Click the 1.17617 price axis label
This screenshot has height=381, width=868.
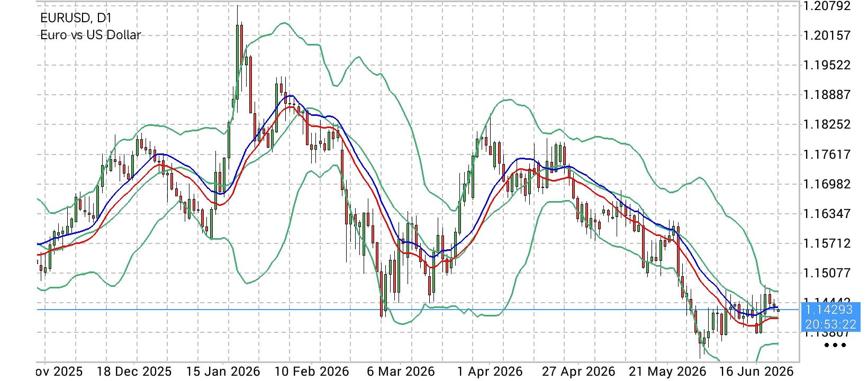pos(827,155)
